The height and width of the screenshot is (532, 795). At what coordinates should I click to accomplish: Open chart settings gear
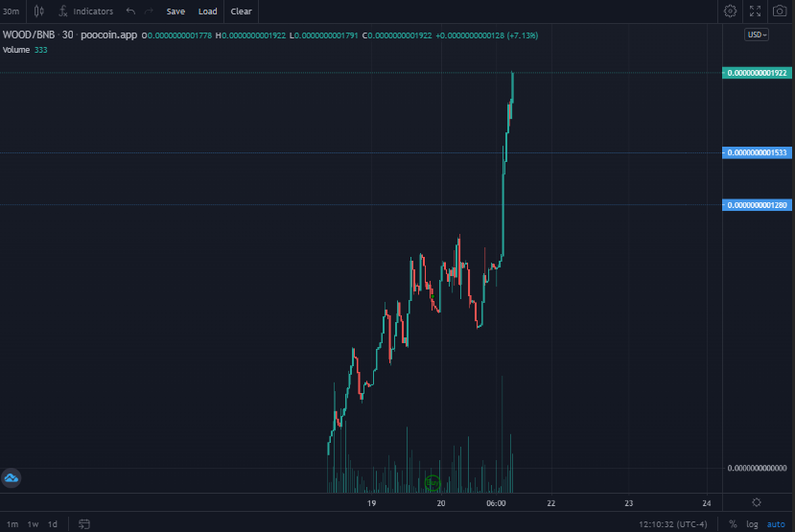(x=730, y=12)
